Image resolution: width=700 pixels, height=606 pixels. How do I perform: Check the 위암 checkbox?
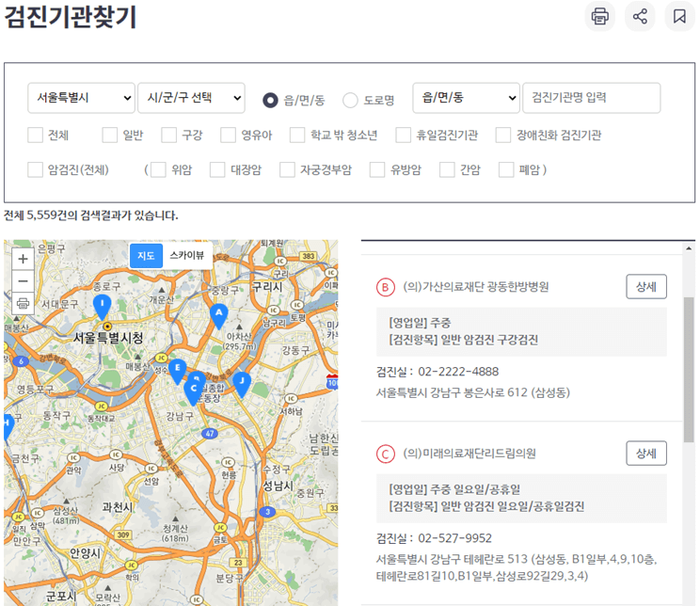tap(158, 169)
